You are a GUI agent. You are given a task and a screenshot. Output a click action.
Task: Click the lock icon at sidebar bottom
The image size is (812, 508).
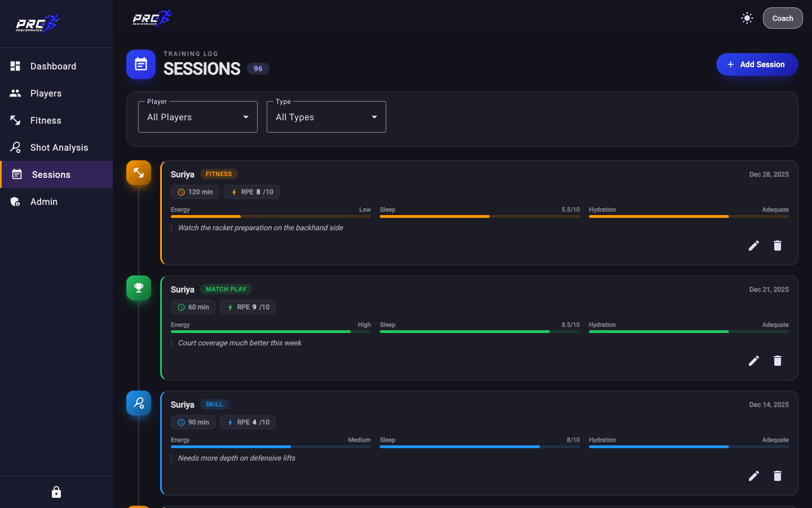56,492
